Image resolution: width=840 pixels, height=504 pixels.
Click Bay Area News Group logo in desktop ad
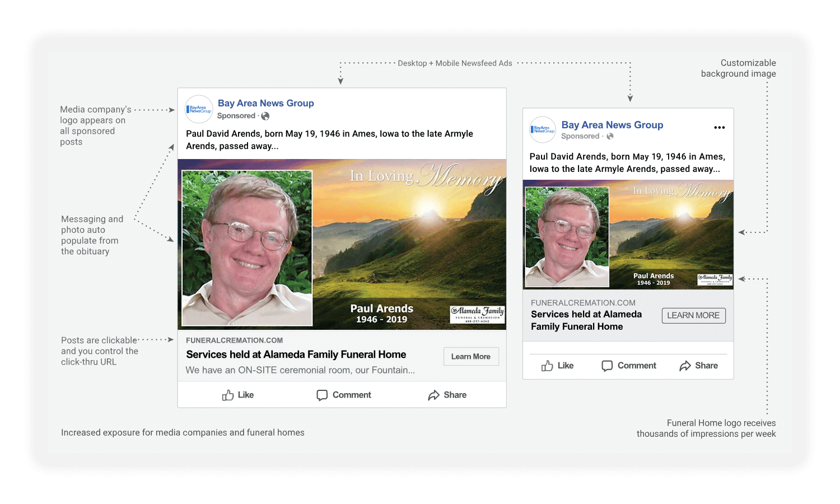(x=199, y=109)
